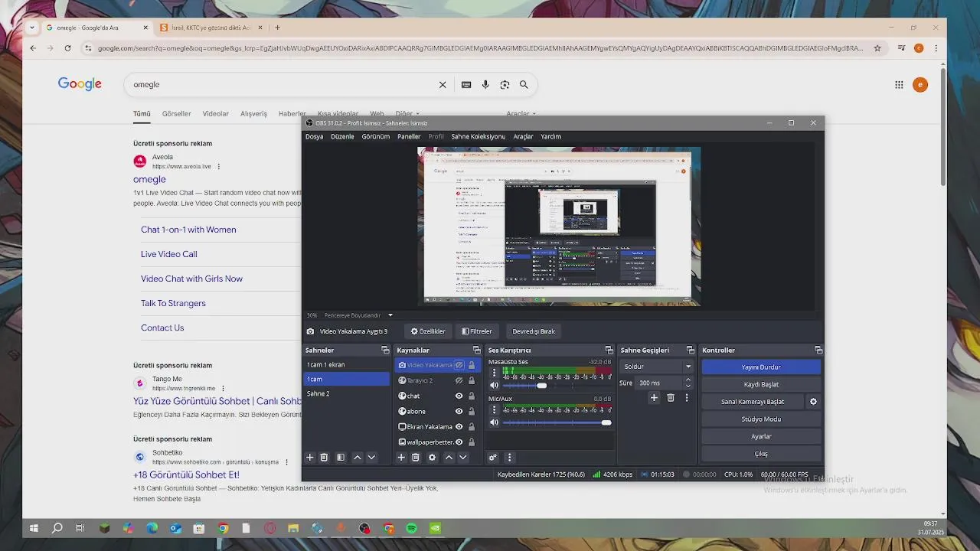The width and height of the screenshot is (980, 551).
Task: Open Düzenle menu in OBS
Action: 342,136
